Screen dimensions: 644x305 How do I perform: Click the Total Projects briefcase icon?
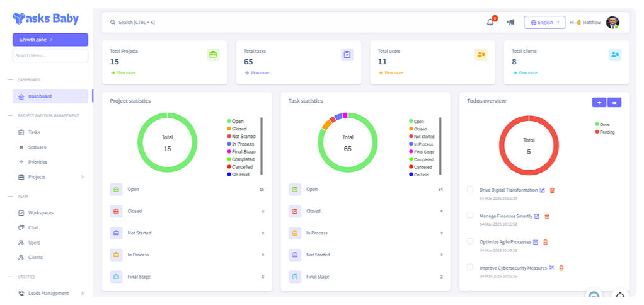click(213, 55)
